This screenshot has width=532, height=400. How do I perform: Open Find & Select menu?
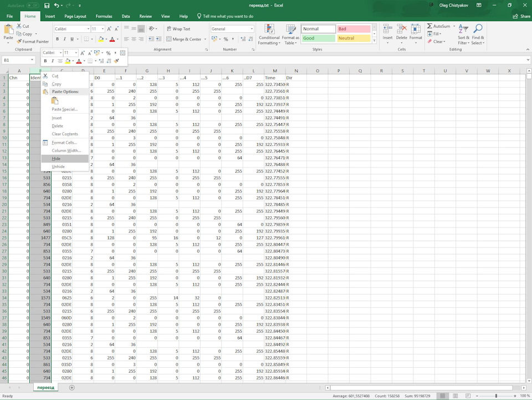[478, 34]
